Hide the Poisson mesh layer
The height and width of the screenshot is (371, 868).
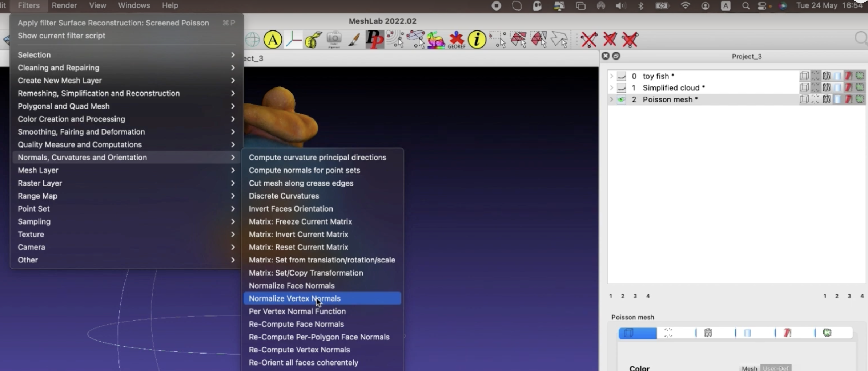click(622, 99)
